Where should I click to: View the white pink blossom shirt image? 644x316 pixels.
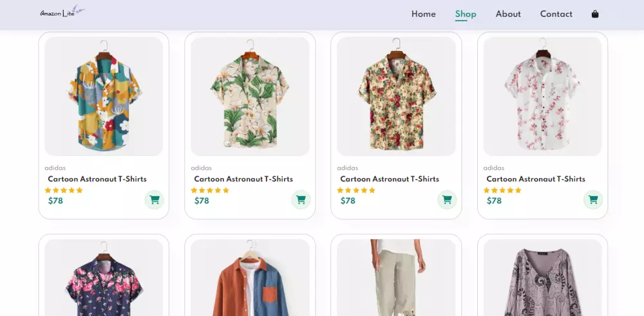pos(542,97)
